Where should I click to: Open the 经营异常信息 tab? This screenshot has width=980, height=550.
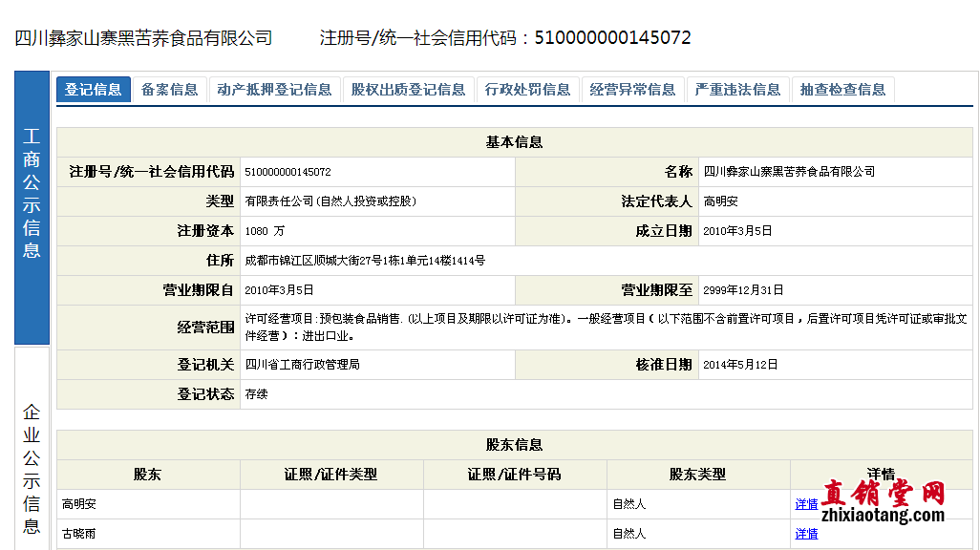click(632, 90)
